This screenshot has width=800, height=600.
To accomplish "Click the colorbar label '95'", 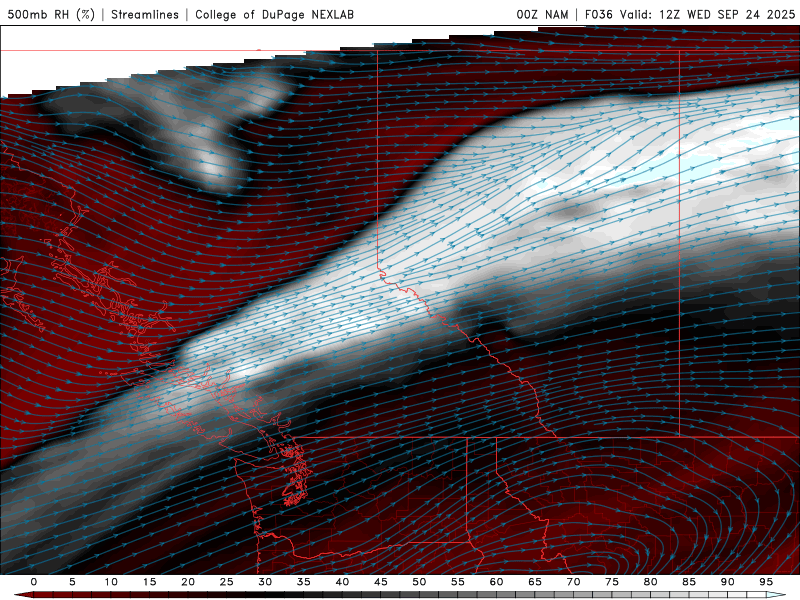I will tap(766, 582).
